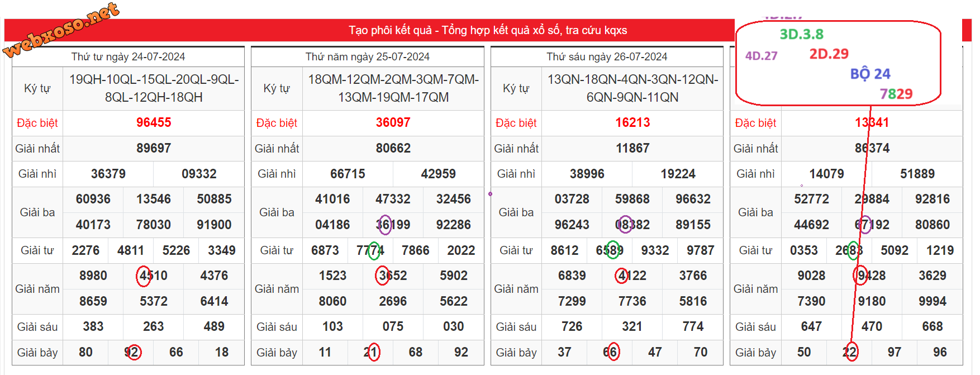Image resolution: width=980 pixels, height=375 pixels.
Task: Select the date header 'Thứ tư ngày 24-07-2024'
Action: (128, 57)
